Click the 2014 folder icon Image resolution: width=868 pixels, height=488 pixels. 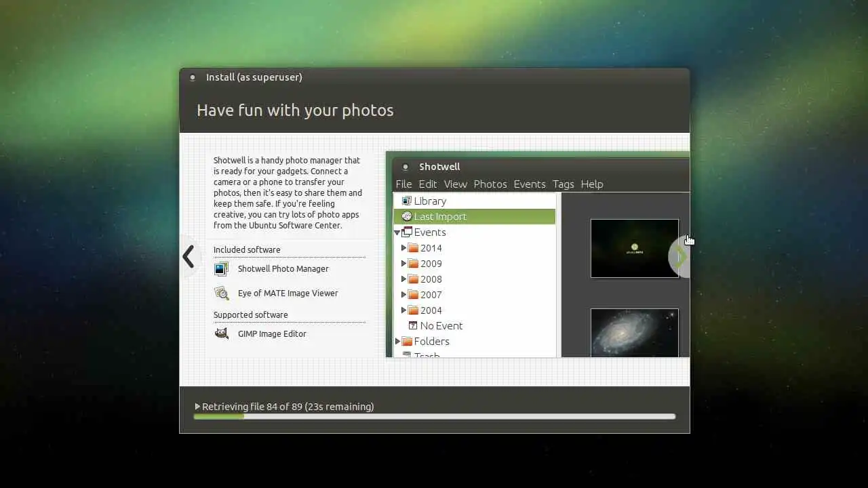pos(413,248)
